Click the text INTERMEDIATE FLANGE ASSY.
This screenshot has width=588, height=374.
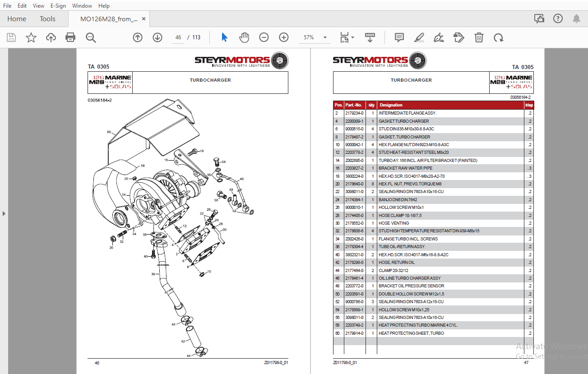407,113
